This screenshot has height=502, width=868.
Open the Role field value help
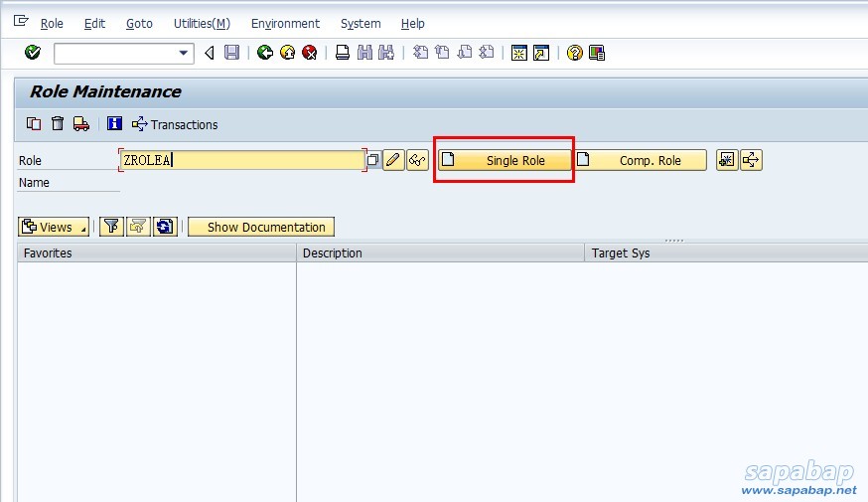point(373,160)
